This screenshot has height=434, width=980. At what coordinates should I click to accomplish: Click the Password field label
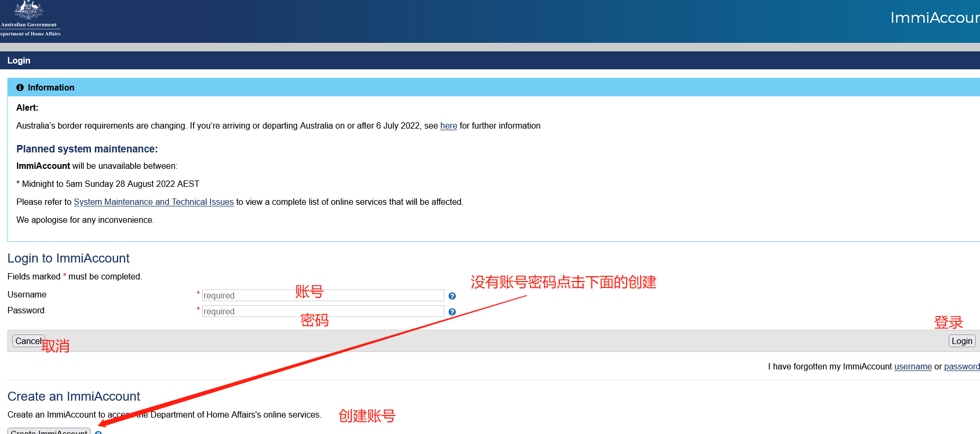26,310
